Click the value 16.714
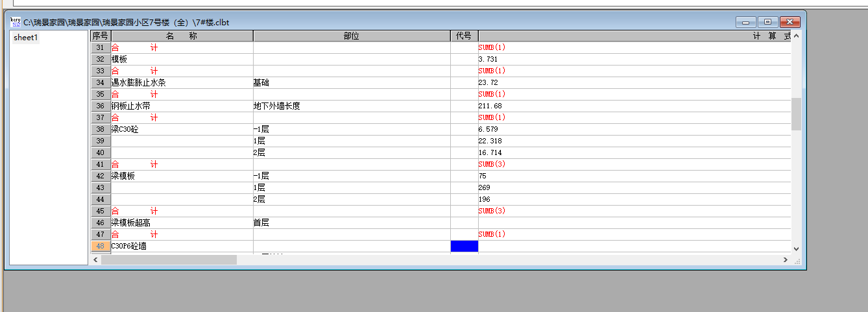868x312 pixels. (x=490, y=153)
